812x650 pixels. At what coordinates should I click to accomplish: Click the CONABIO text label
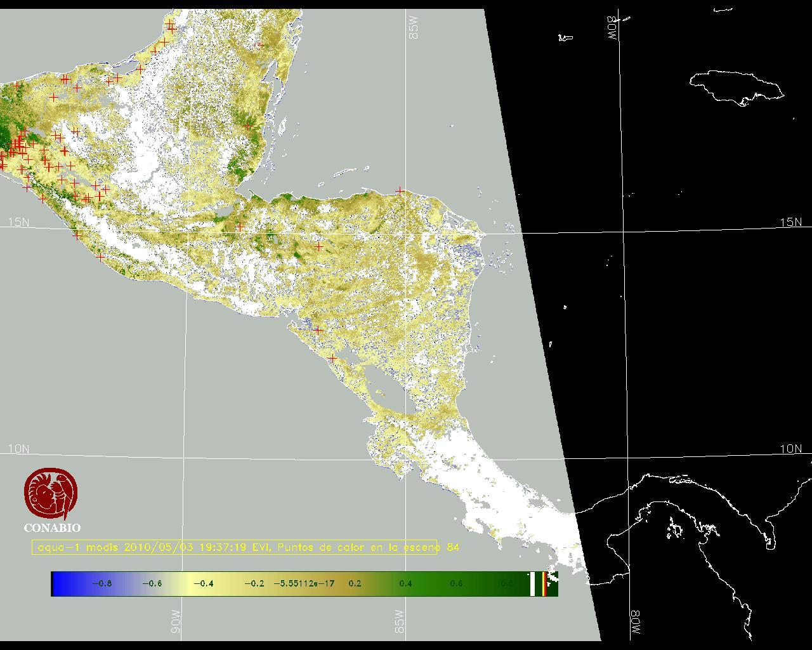pos(52,527)
